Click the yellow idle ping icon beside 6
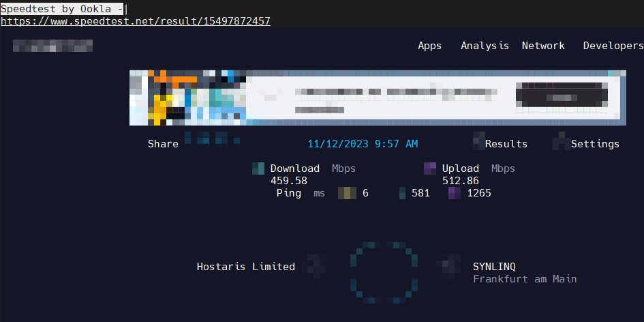 coord(347,193)
